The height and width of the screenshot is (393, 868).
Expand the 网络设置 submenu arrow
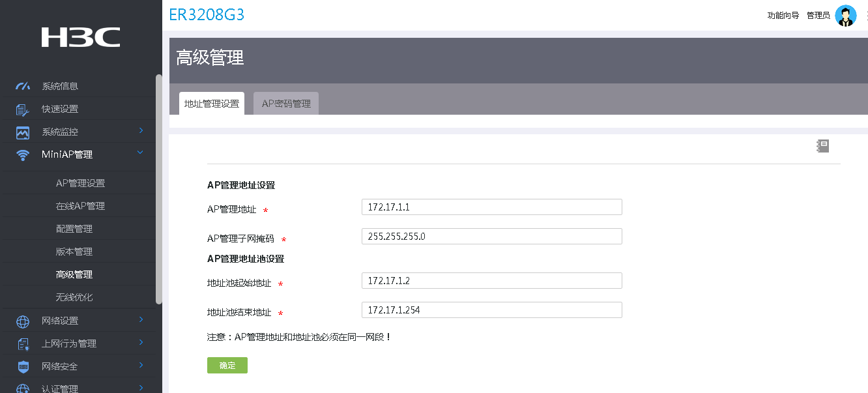pos(141,319)
